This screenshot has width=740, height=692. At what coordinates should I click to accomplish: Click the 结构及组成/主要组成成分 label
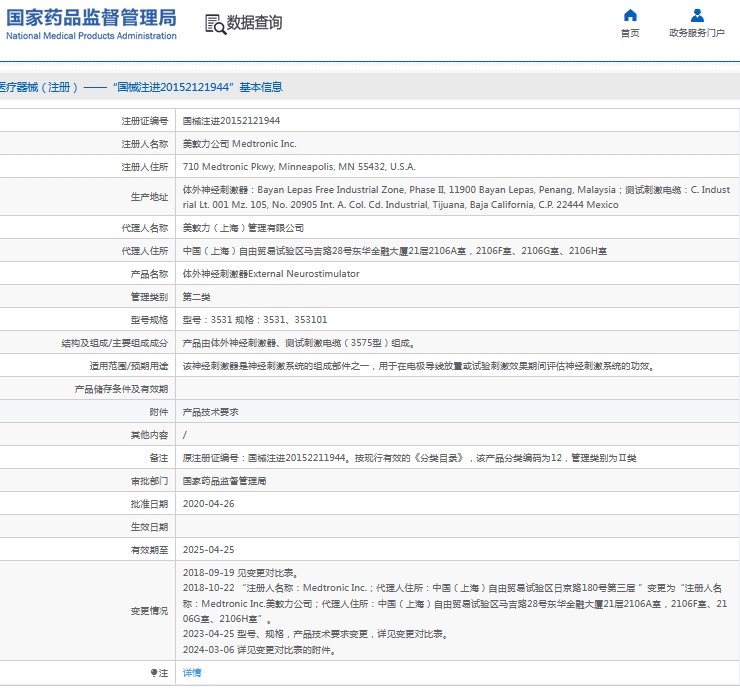pyautogui.click(x=115, y=343)
